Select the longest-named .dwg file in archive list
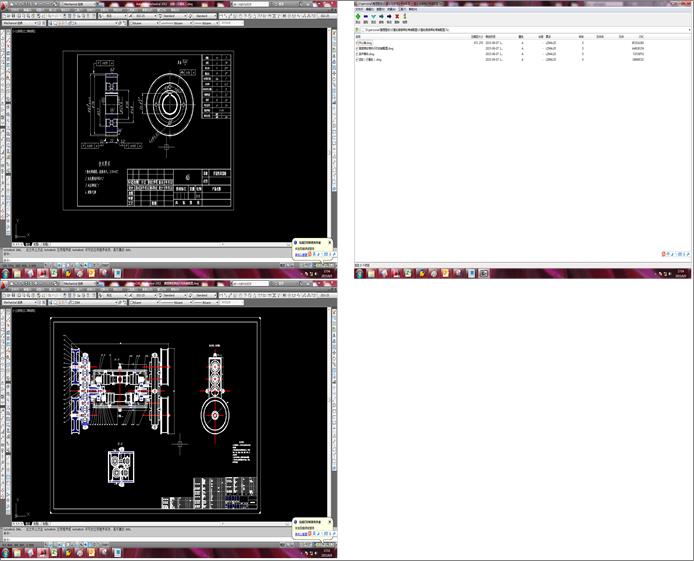Viewport: 694px width, 561px height. tap(374, 48)
